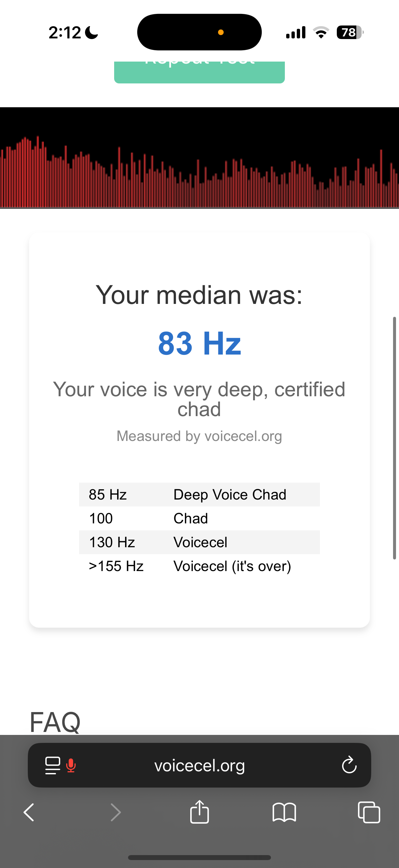Tap the Safari back arrow

pyautogui.click(x=29, y=812)
